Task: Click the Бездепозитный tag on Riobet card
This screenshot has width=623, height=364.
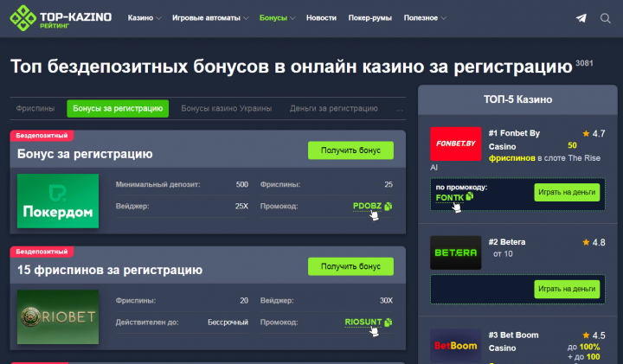Action: (x=42, y=252)
